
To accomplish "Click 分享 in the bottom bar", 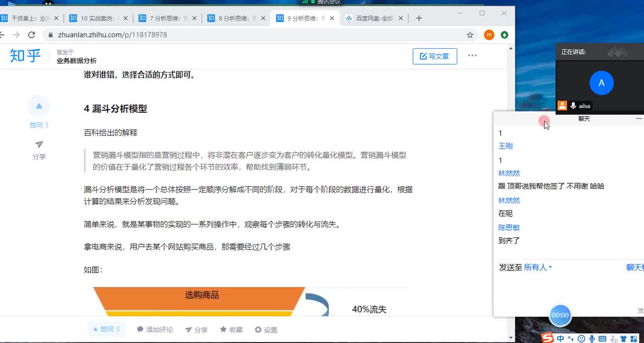I will tap(196, 330).
